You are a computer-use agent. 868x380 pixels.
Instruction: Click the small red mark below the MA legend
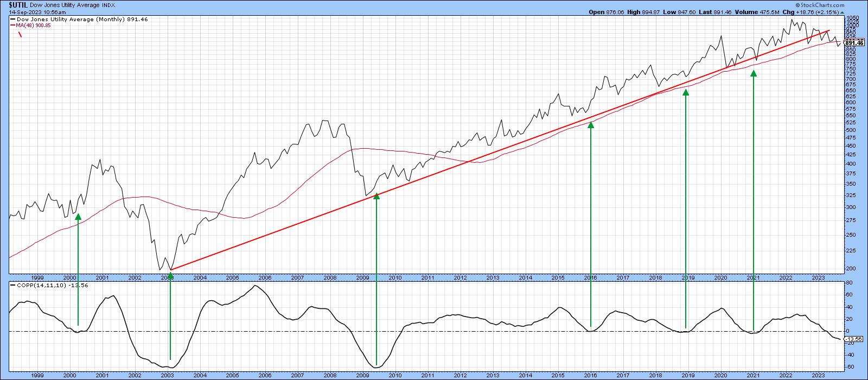tap(20, 35)
